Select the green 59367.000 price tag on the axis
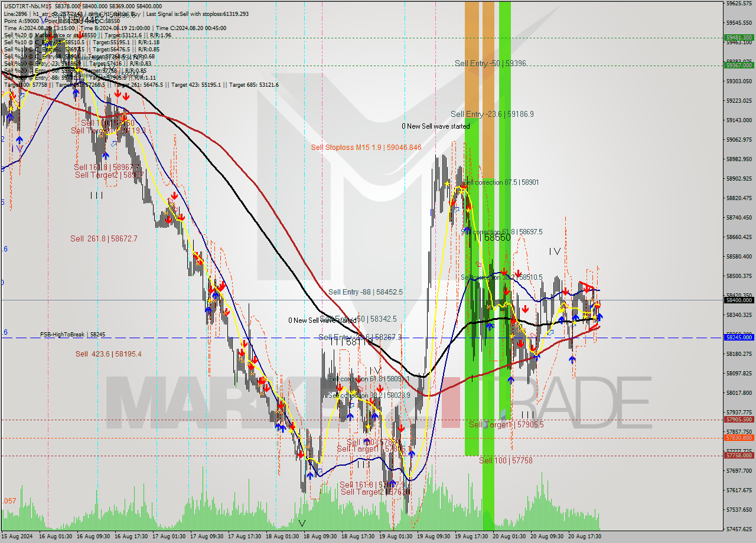 (x=739, y=65)
